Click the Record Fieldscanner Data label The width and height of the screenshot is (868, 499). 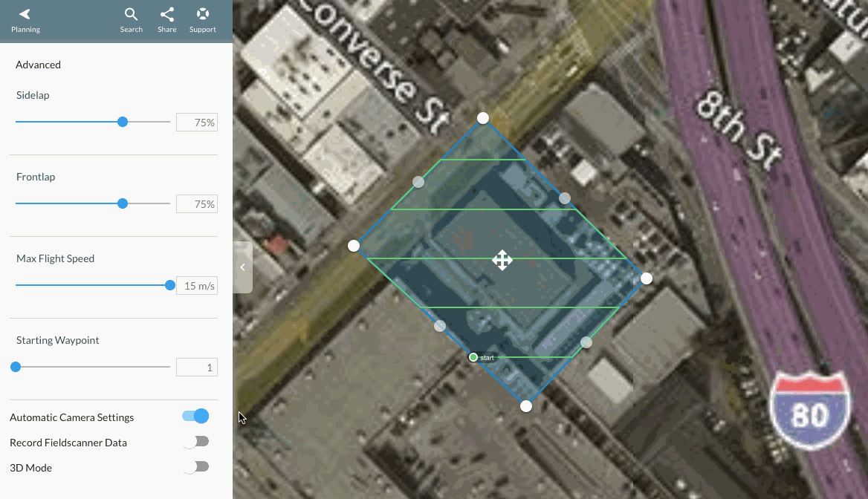[x=68, y=443]
